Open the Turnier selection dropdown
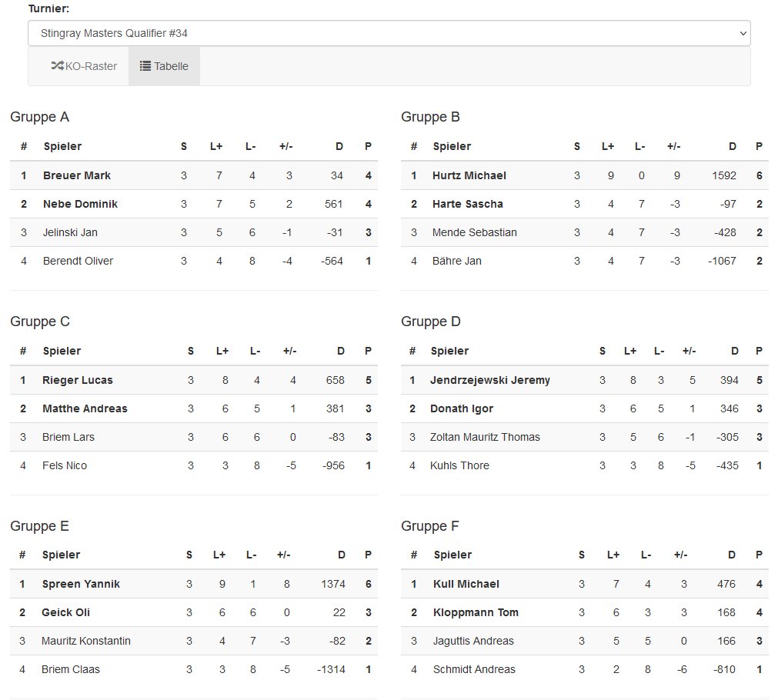 pos(389,33)
